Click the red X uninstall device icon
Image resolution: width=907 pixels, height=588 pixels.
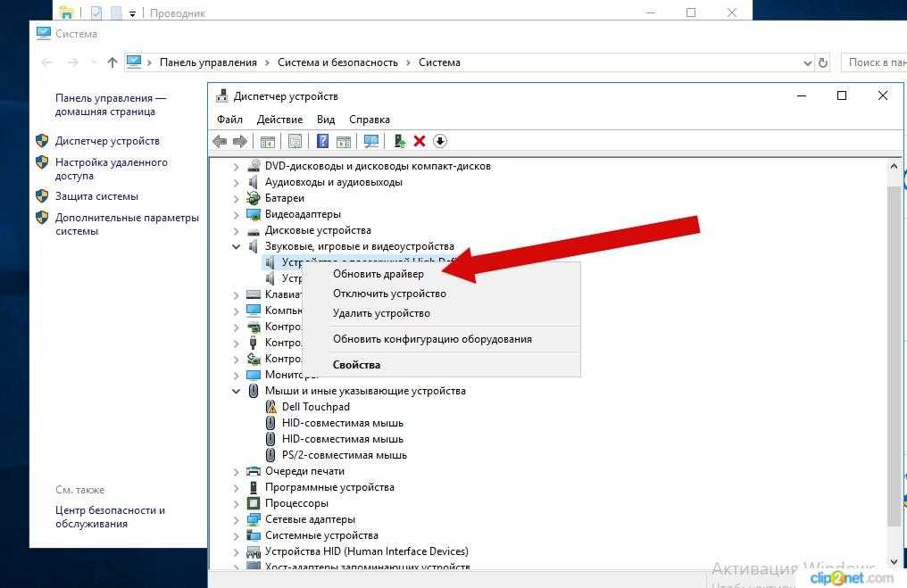pos(420,142)
